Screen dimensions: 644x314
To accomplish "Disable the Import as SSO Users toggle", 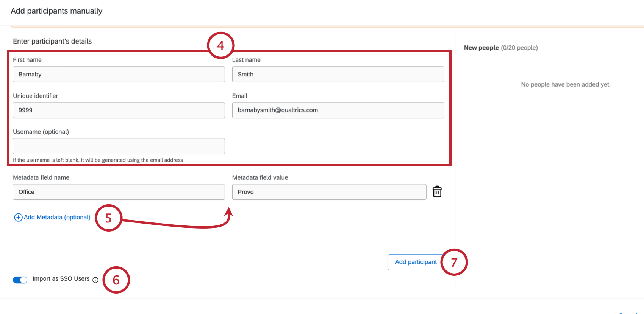I will (x=20, y=280).
